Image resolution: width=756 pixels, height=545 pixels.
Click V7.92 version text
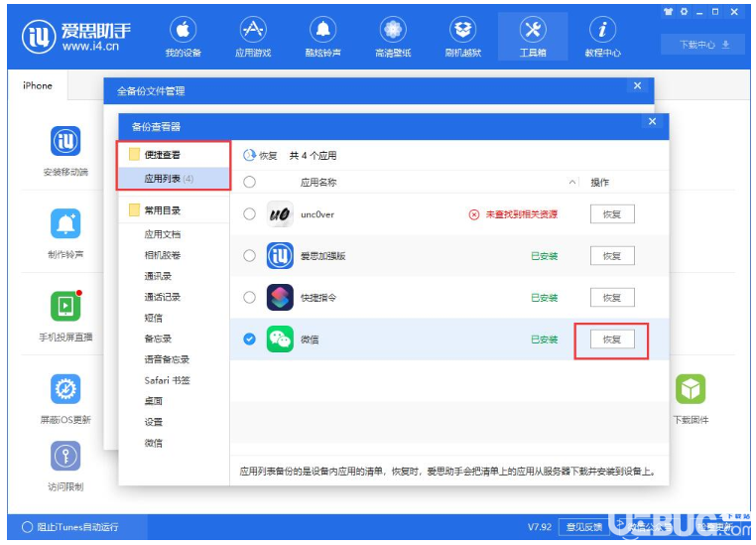539,527
